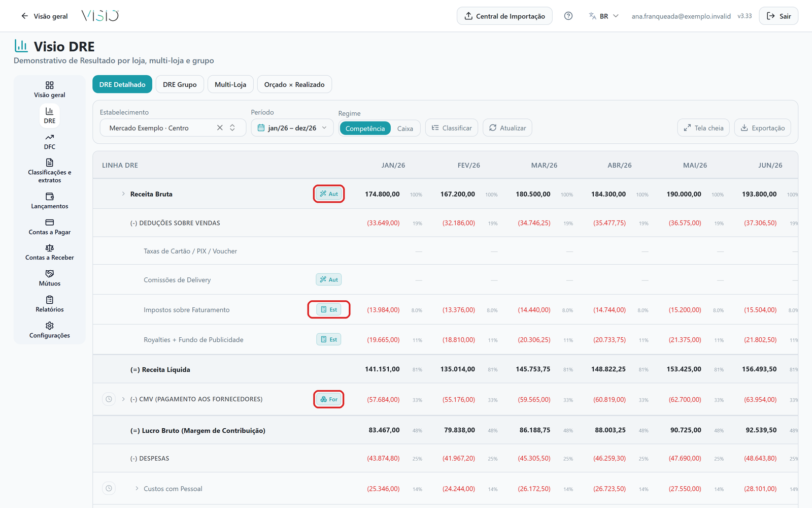
Task: Expand the Receita Bruta row
Action: (123, 194)
